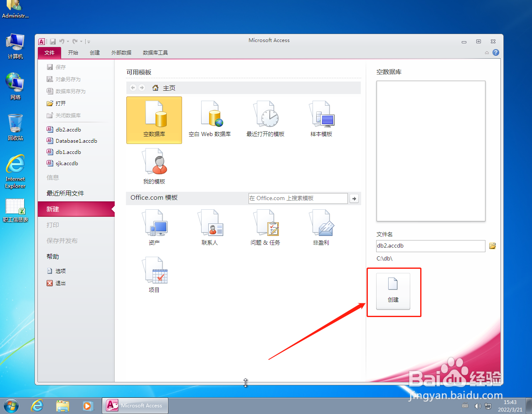
Task: Open the Network (网络) desktop icon
Action: (15, 86)
